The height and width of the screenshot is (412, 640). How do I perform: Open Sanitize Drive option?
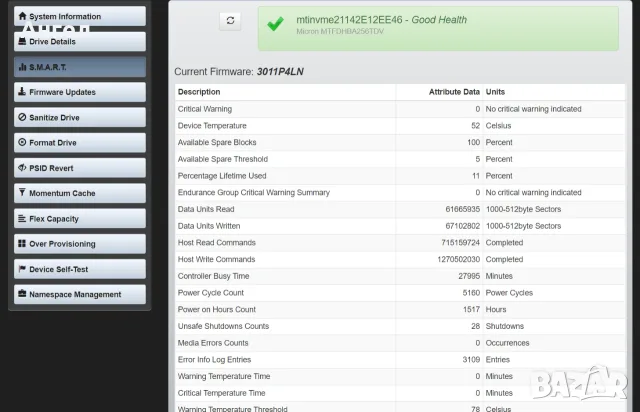click(x=80, y=118)
